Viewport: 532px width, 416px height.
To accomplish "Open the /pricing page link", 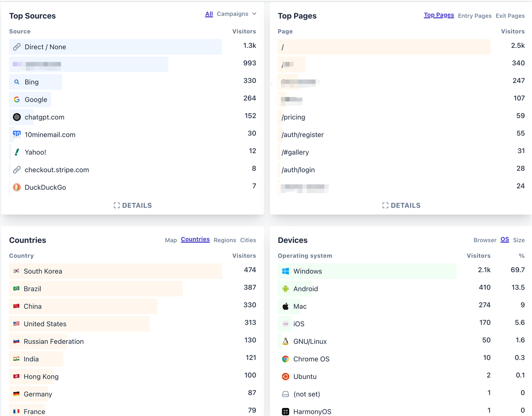I will [293, 117].
